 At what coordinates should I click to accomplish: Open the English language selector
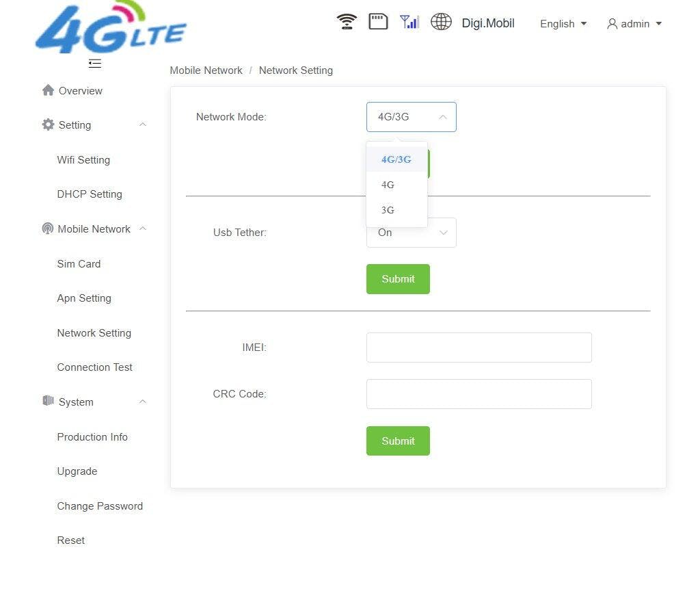point(563,24)
